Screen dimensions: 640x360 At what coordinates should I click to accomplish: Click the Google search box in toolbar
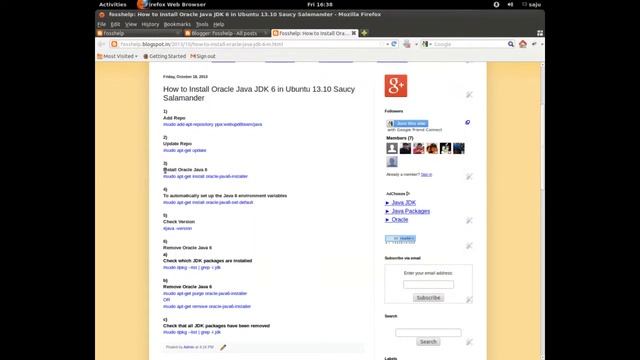[x=469, y=44]
